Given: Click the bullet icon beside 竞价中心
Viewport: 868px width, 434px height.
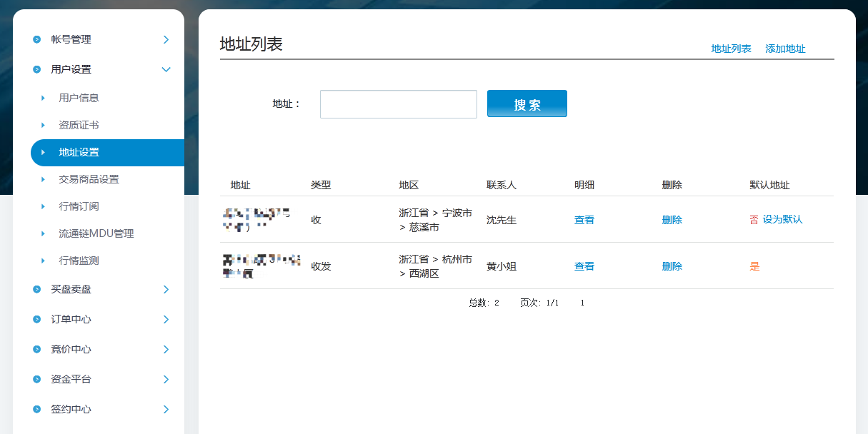Looking at the screenshot, I should click(37, 349).
